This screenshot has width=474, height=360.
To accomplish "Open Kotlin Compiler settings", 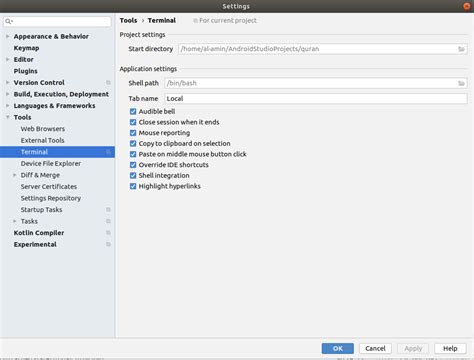I will [x=39, y=233].
